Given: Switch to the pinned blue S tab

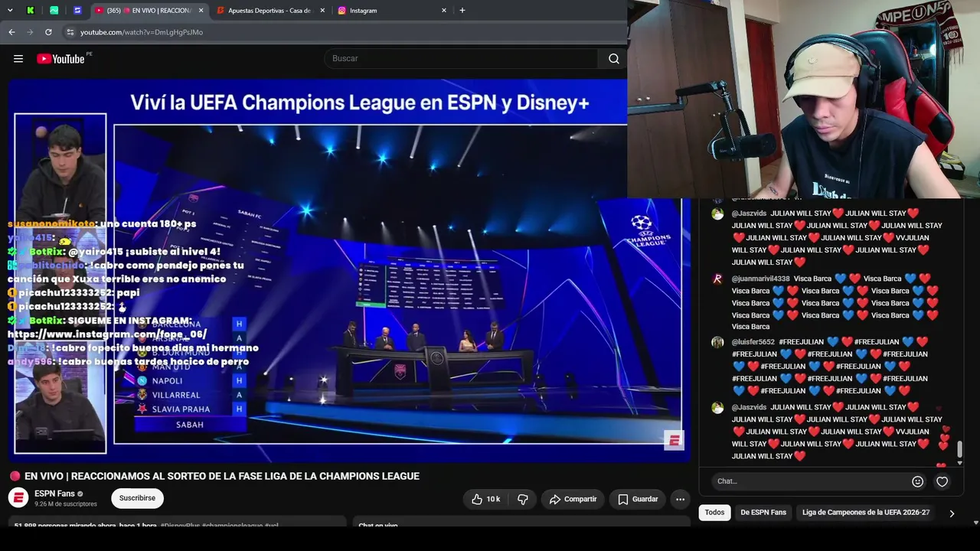Looking at the screenshot, I should [77, 11].
